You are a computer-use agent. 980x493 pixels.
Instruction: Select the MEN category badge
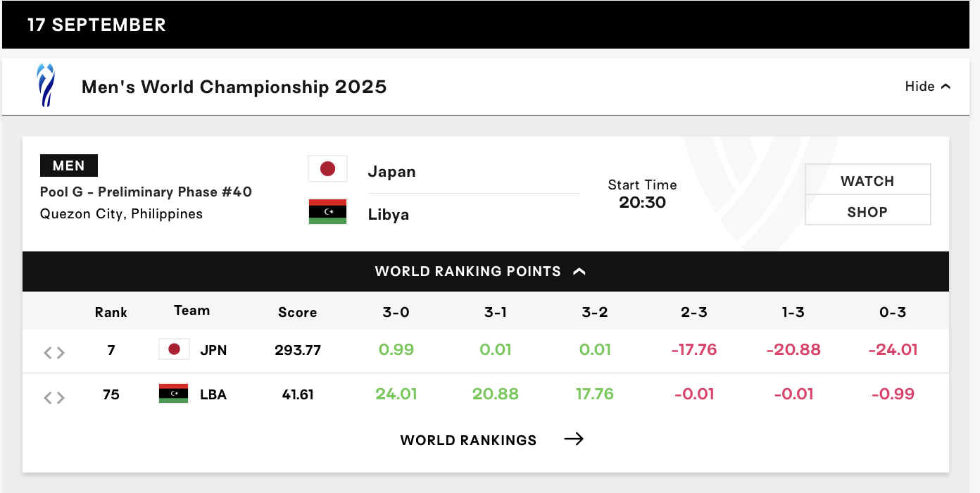(x=69, y=166)
